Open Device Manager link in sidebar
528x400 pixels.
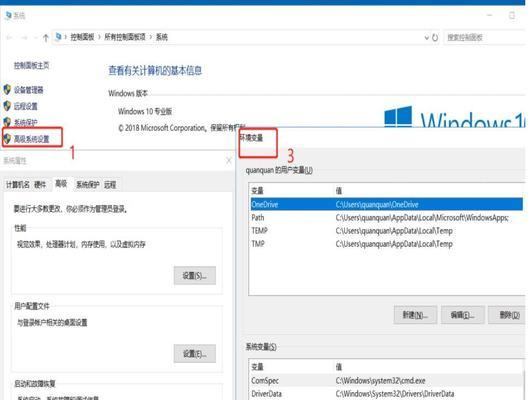(x=29, y=90)
